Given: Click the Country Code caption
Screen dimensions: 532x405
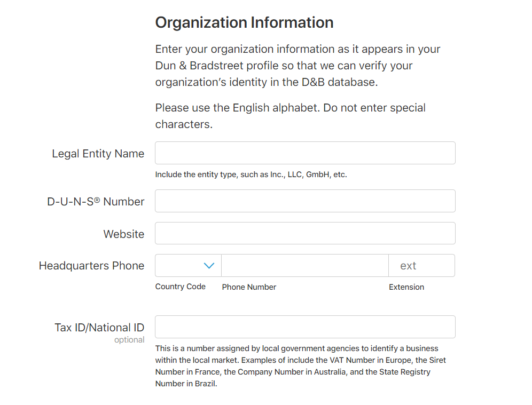Looking at the screenshot, I should tap(181, 287).
